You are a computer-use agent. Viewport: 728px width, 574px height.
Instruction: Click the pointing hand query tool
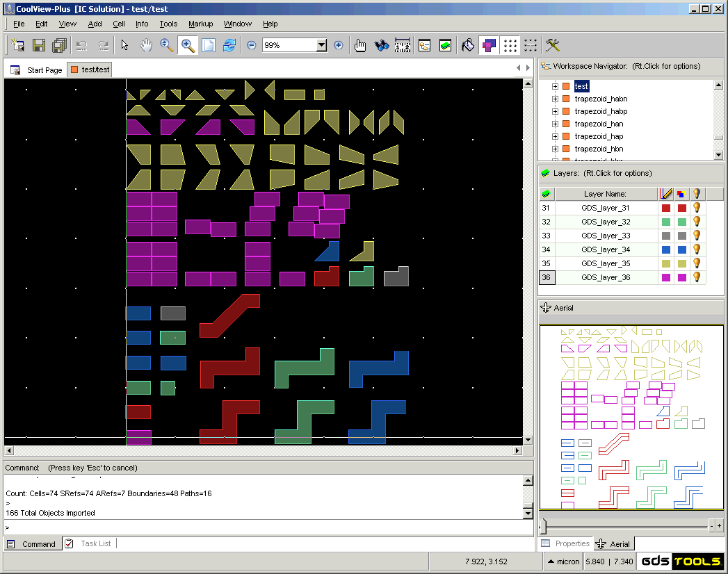pos(359,45)
